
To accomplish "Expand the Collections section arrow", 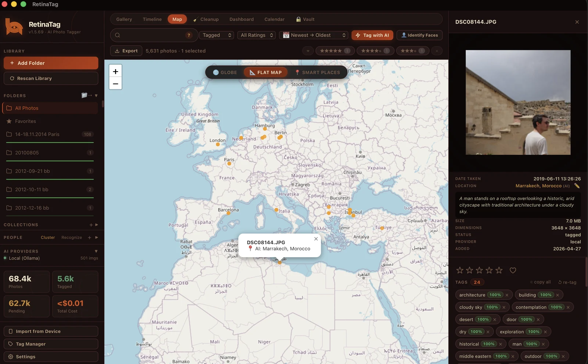I will (97, 225).
